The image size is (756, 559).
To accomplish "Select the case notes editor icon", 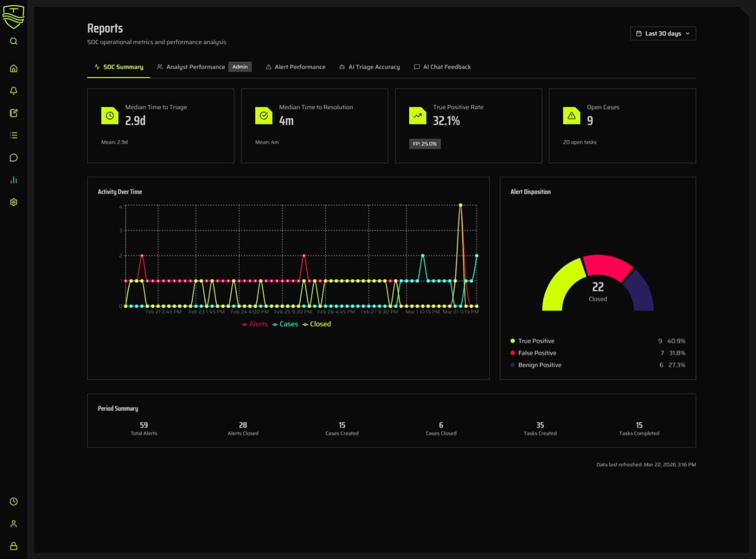I will [14, 113].
